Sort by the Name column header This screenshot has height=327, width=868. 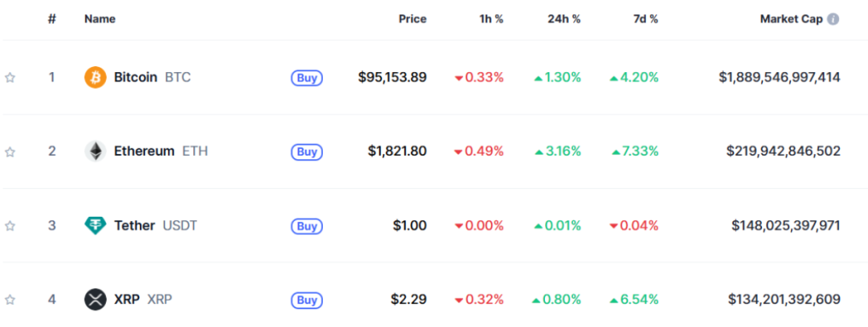(x=100, y=19)
